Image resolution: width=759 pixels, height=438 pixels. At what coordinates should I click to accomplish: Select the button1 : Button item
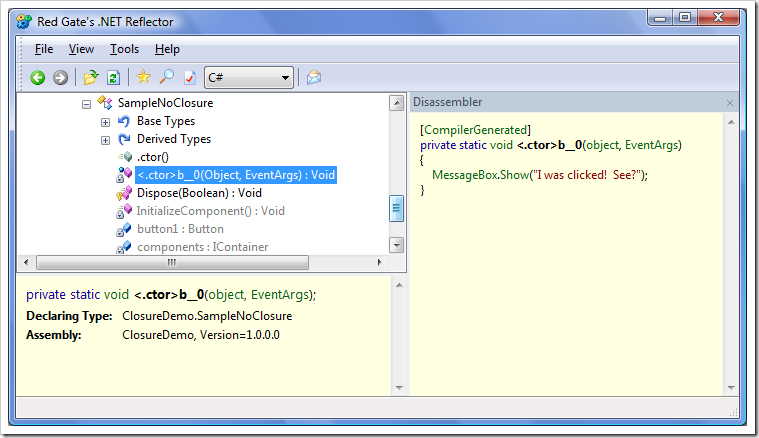pos(180,229)
